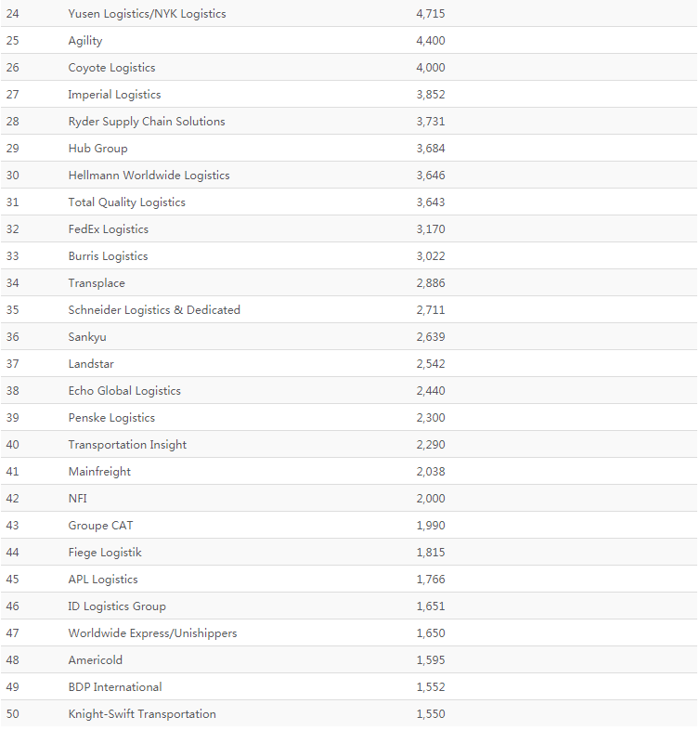Select Ryder Supply Chain Solutions entry

click(x=147, y=122)
